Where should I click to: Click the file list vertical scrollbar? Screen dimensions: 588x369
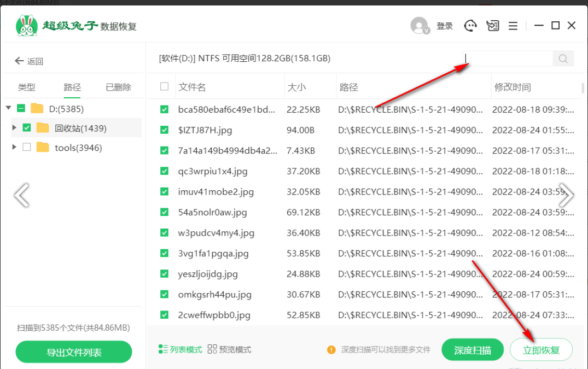coord(583,87)
